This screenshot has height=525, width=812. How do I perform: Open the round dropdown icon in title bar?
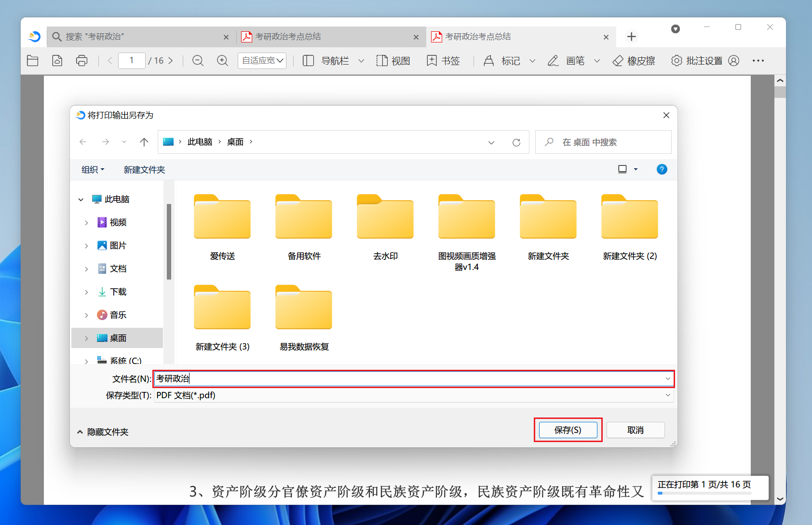click(676, 29)
